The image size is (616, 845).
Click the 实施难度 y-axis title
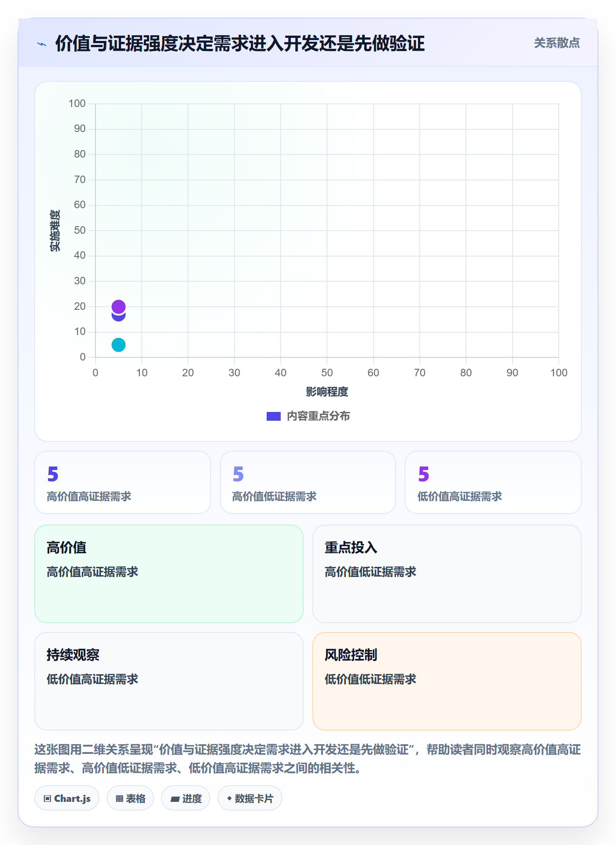pos(55,231)
